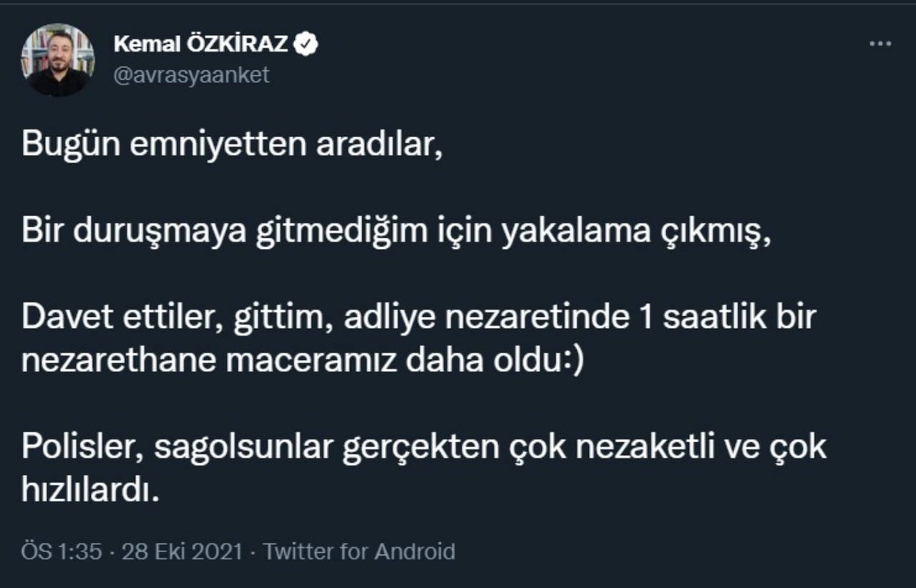The width and height of the screenshot is (916, 588).
Task: Click the line starting 'Polisler, sagolsunlar'
Action: (424, 448)
